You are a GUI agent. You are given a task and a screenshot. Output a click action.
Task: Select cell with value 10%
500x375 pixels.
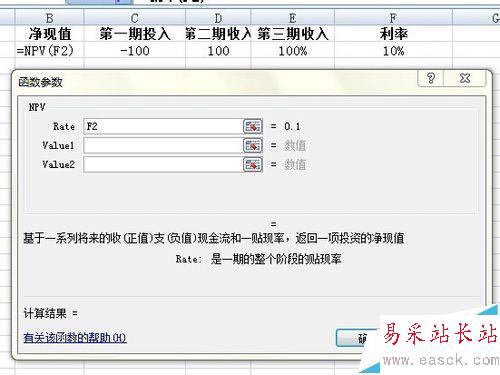click(x=393, y=51)
